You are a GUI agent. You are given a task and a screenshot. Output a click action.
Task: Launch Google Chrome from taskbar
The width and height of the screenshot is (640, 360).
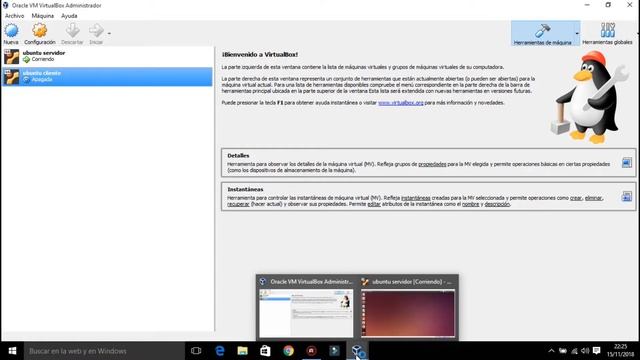pos(289,351)
